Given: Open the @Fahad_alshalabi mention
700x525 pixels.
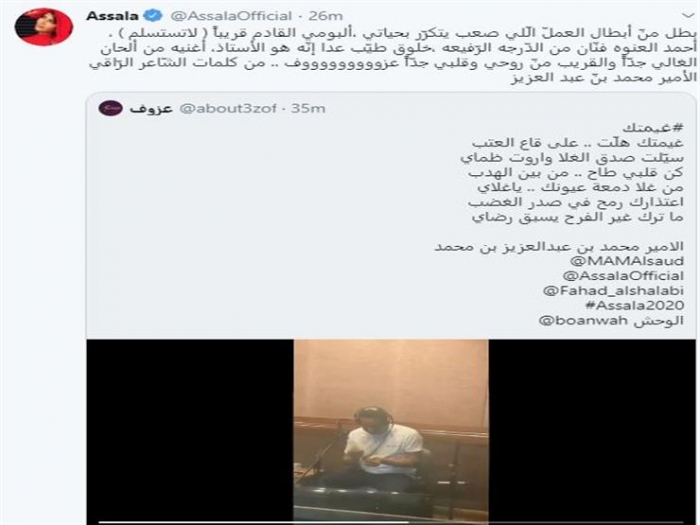Looking at the screenshot, I should [x=613, y=291].
